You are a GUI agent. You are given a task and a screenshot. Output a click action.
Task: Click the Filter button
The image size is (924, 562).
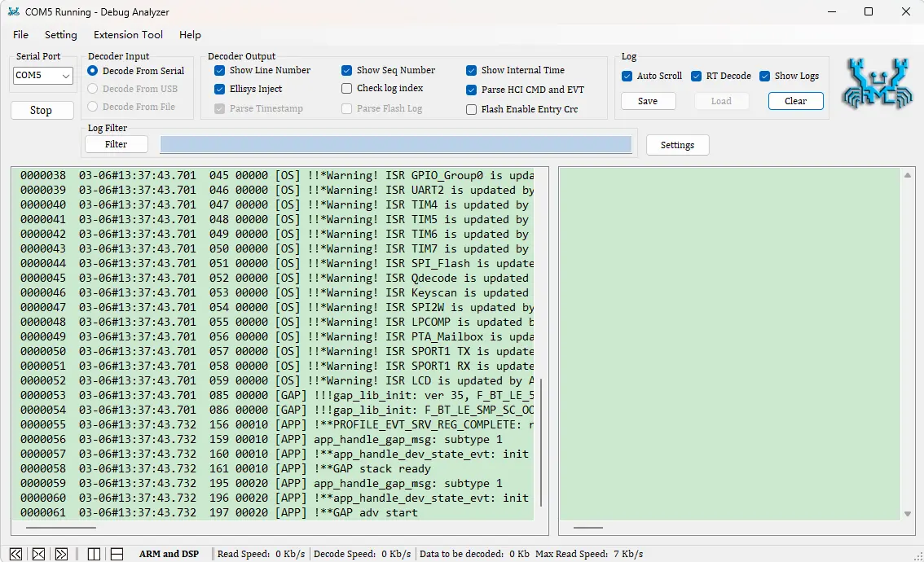coord(116,144)
